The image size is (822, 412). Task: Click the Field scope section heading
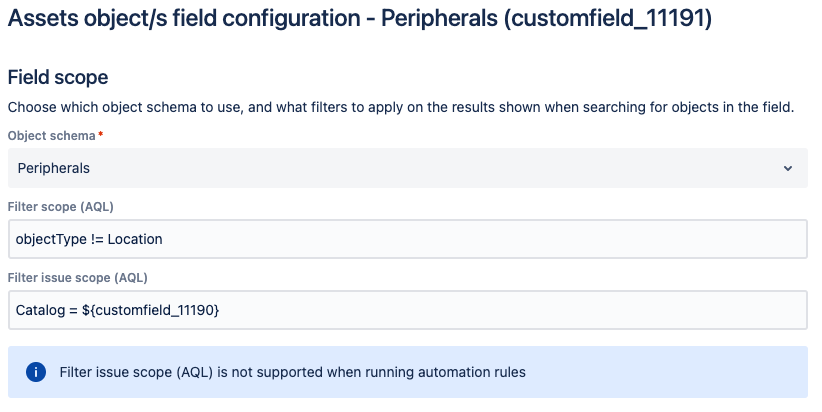coord(58,78)
